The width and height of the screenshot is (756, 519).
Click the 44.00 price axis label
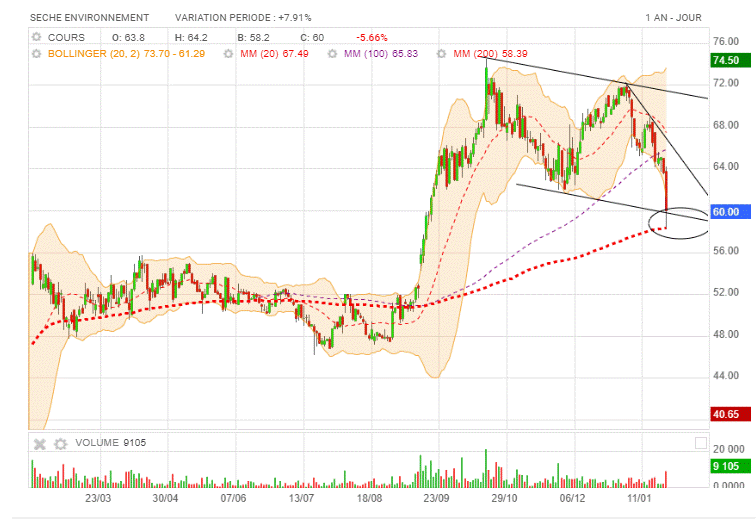tap(726, 376)
